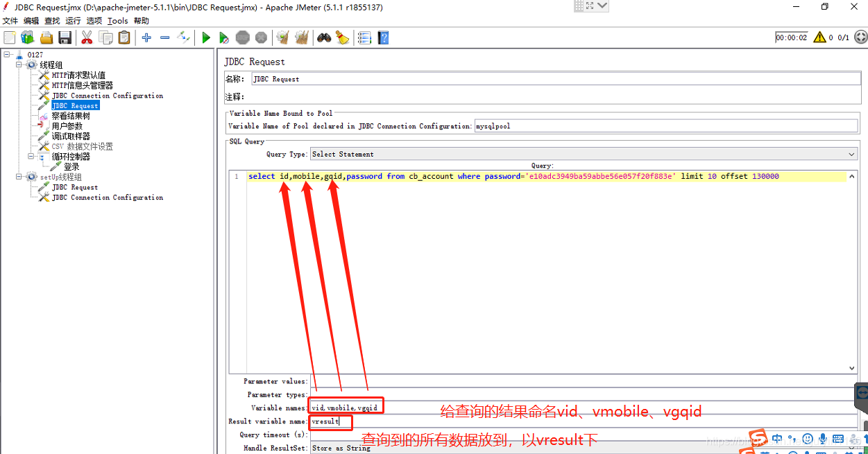Select the 登录 sampler

click(71, 167)
